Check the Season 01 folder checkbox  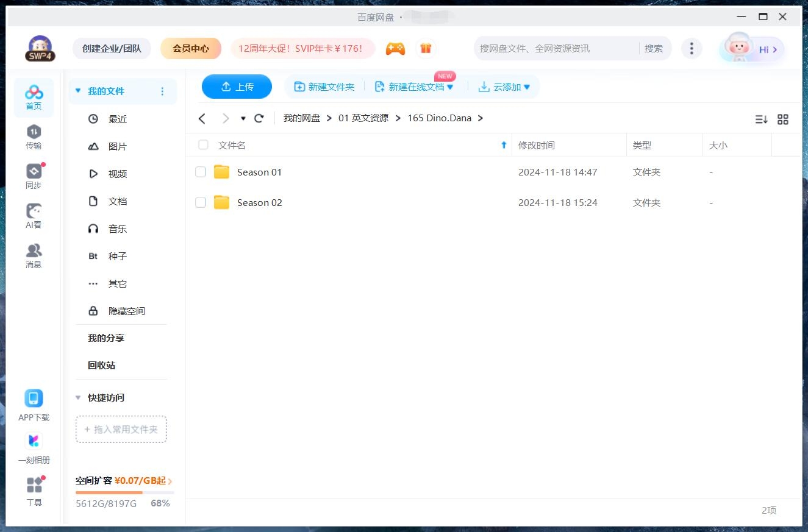click(x=201, y=172)
